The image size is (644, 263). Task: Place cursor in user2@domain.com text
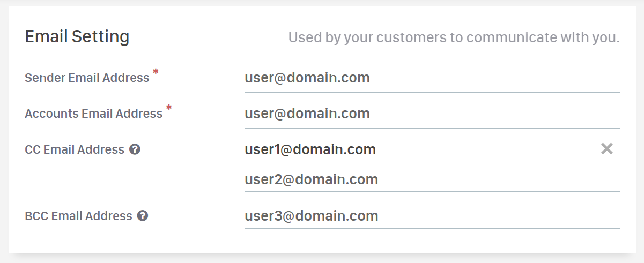[311, 179]
